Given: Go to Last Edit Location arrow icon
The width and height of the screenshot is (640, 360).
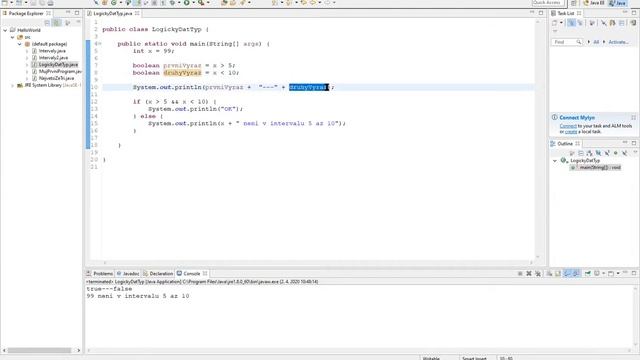Looking at the screenshot, I should (303, 3).
